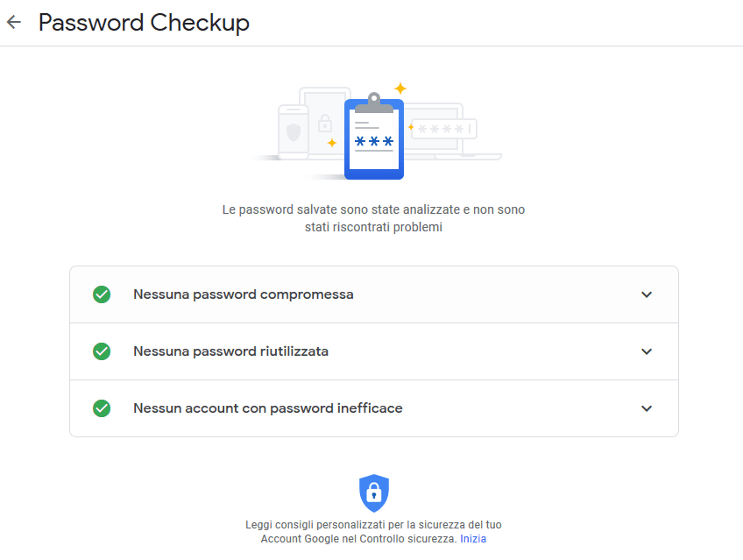Image resolution: width=743 pixels, height=560 pixels.
Task: Click the yellow sparkle above the clipboard
Action: (400, 89)
